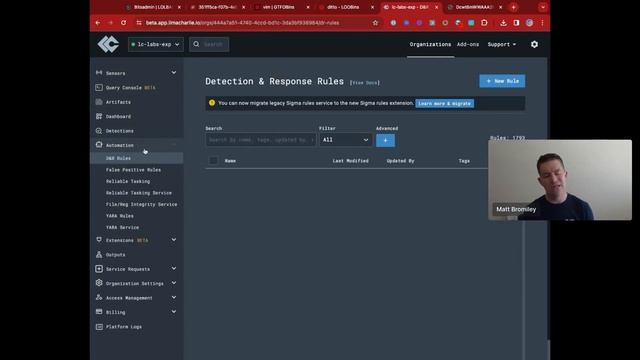Click the Dashboard sidebar icon
This screenshot has height=360, width=640.
[x=99, y=116]
